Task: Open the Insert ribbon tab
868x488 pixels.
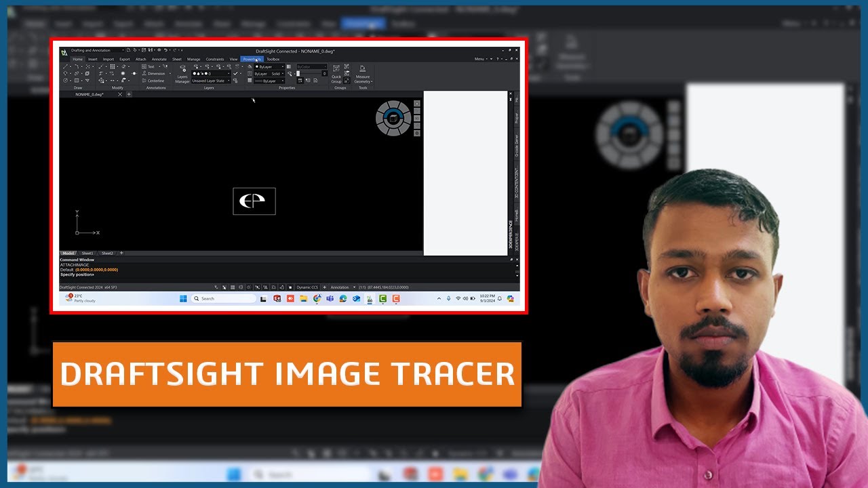Action: (x=93, y=59)
